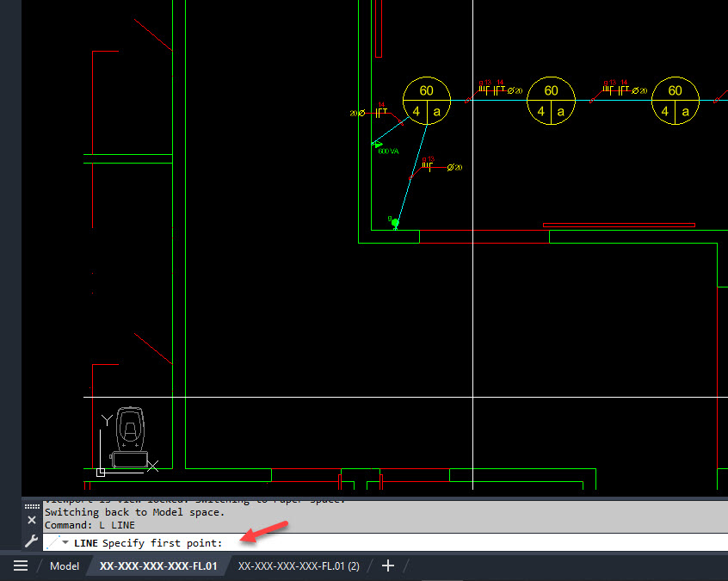This screenshot has width=728, height=581.
Task: Switch to the Model tab
Action: (65, 566)
